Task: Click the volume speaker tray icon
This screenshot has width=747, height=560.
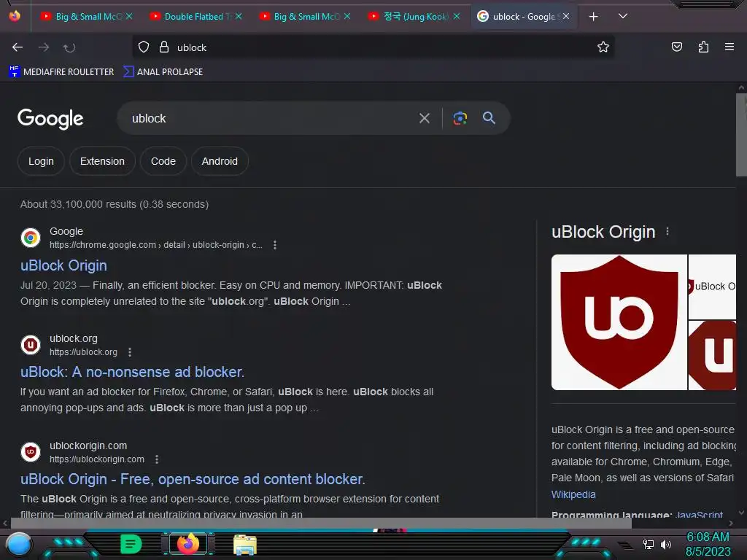Action: (x=665, y=544)
